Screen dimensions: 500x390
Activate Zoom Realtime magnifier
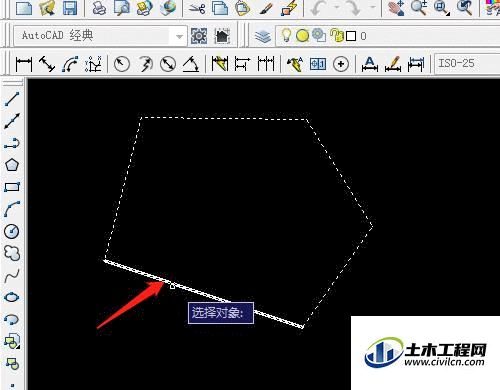tap(419, 7)
